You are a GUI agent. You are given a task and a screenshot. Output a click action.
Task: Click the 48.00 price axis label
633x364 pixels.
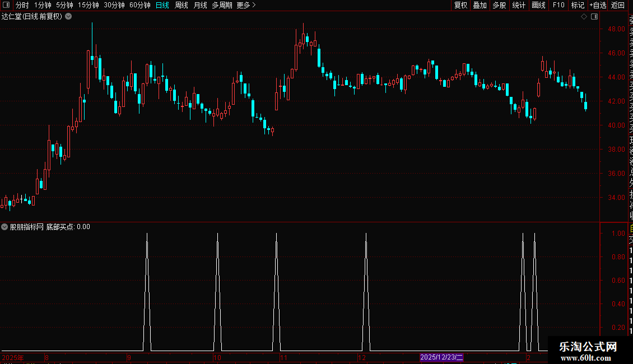(616, 29)
